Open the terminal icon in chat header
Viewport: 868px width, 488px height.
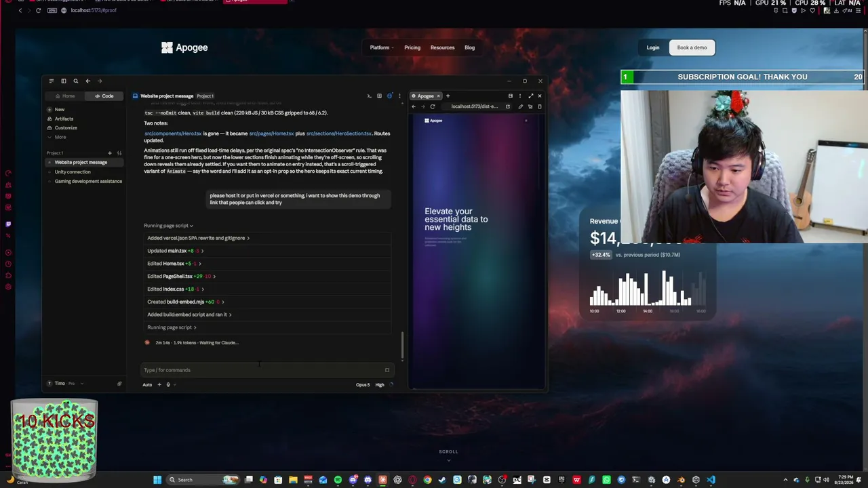[369, 96]
